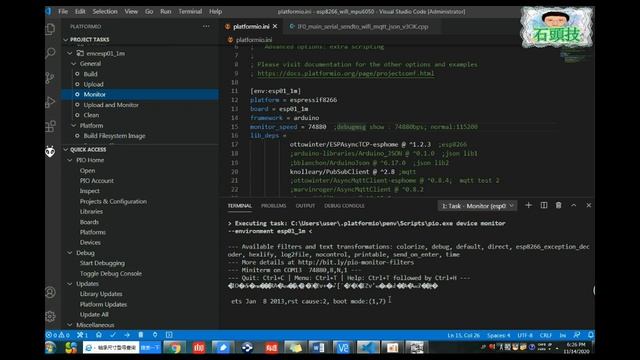Change line endings via CRLF
The height and width of the screenshot is (360, 640).
click(x=546, y=335)
